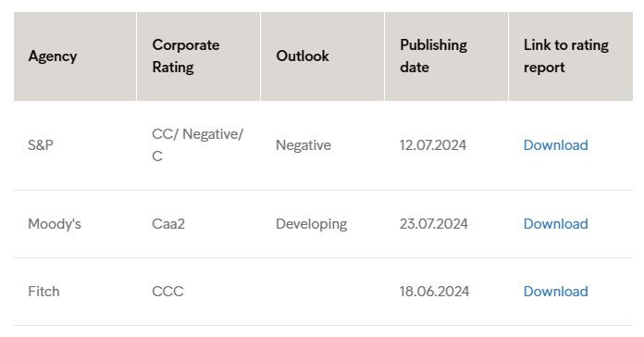
Task: Click the 23.07.2024 publishing date
Action: [434, 224]
